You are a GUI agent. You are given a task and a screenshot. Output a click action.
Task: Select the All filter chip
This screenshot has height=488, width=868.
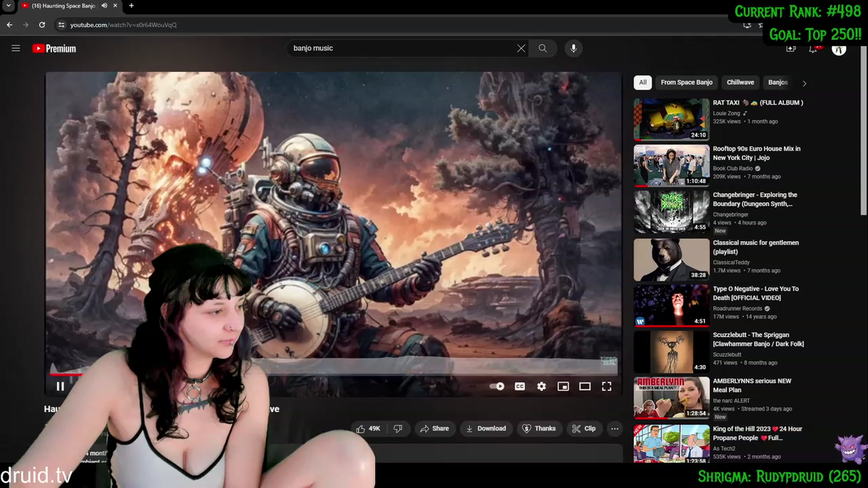tap(643, 83)
